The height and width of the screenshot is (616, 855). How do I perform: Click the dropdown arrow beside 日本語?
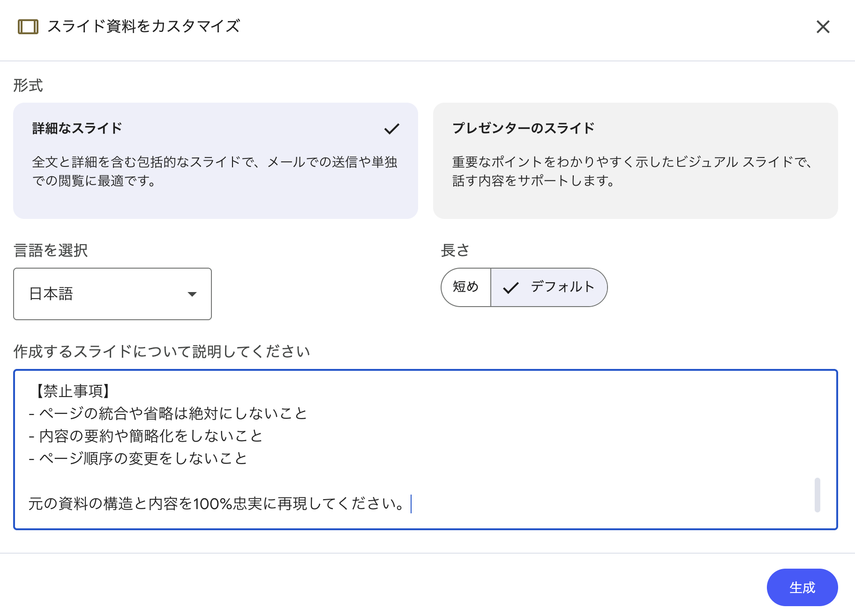(192, 294)
